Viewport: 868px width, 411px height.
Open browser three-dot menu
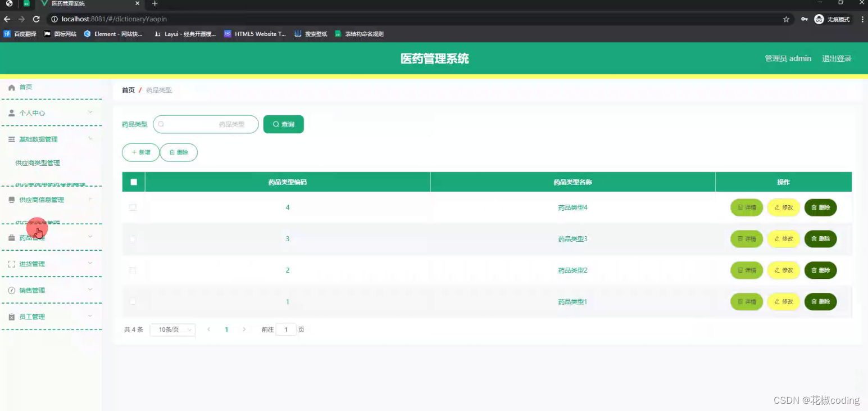click(861, 19)
